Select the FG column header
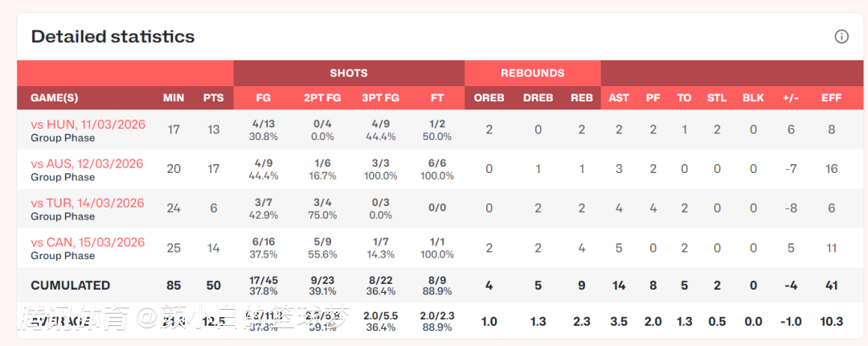The height and width of the screenshot is (346, 868). 264,97
